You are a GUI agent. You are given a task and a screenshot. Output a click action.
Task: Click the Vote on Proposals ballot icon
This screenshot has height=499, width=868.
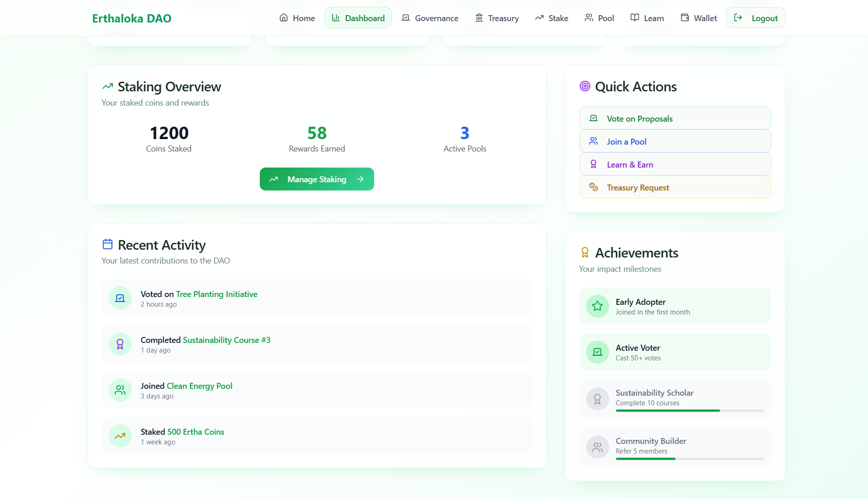point(594,118)
